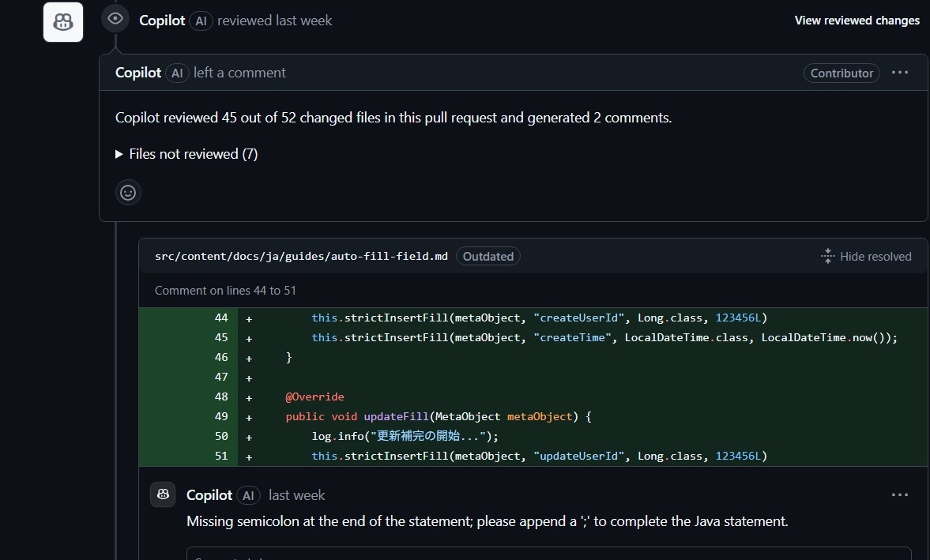Screen dimensions: 930x560
Task: Click the review summary sentence about 45 files
Action: (x=393, y=118)
